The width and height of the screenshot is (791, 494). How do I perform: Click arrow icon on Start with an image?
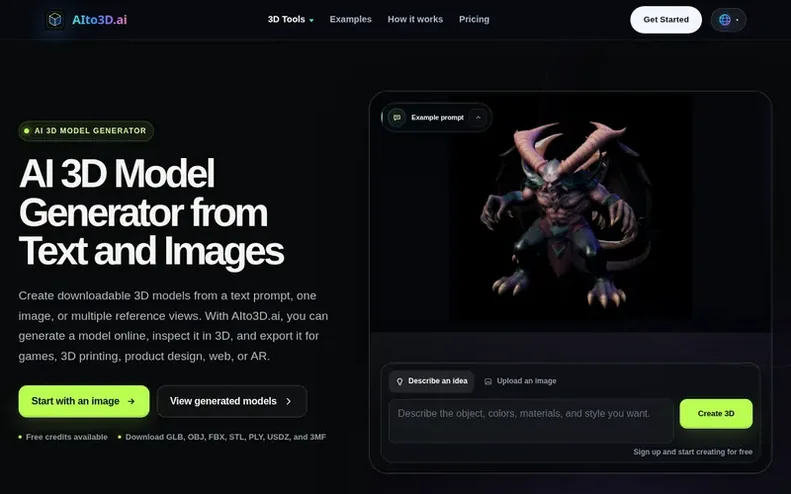tap(131, 401)
